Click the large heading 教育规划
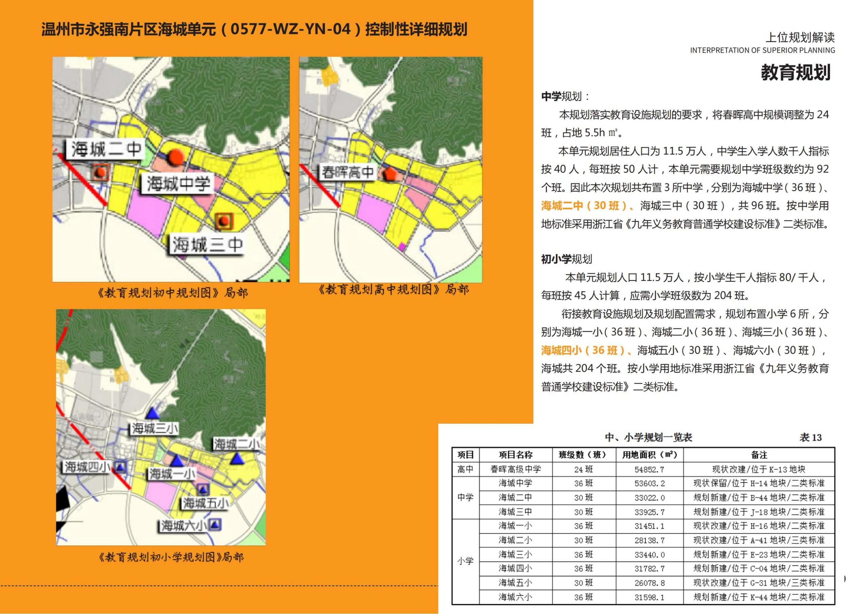 (795, 72)
